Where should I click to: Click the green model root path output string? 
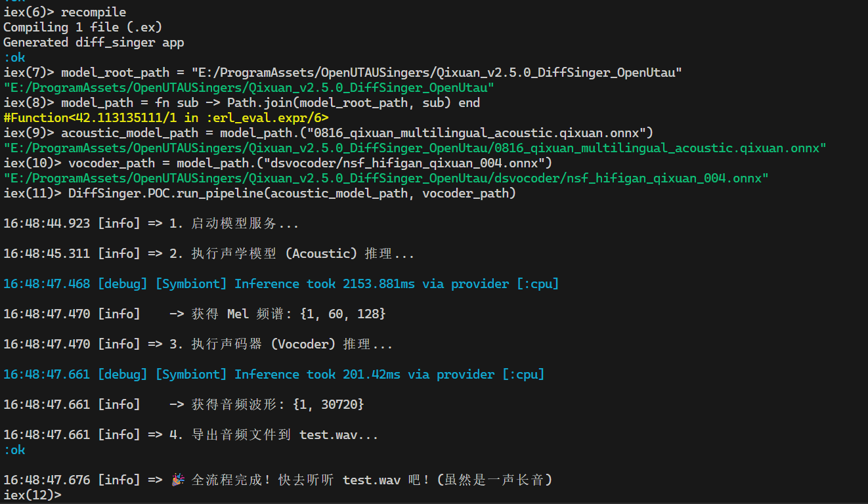pos(249,88)
